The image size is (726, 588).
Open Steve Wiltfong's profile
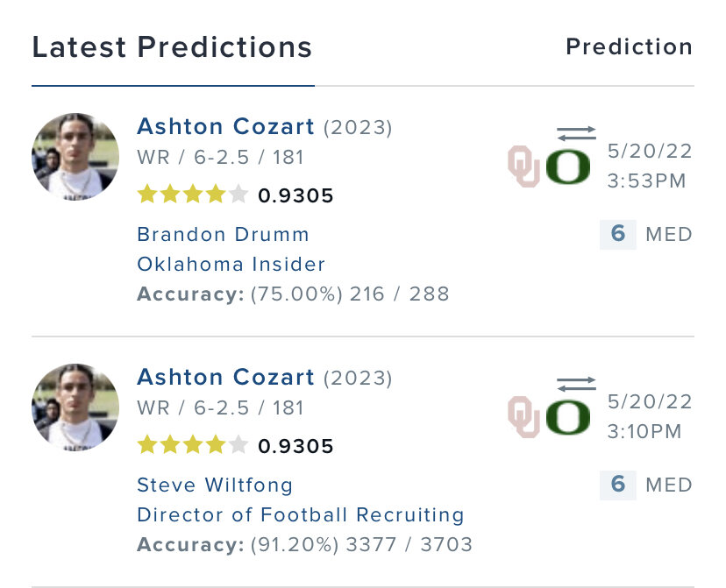point(215,485)
